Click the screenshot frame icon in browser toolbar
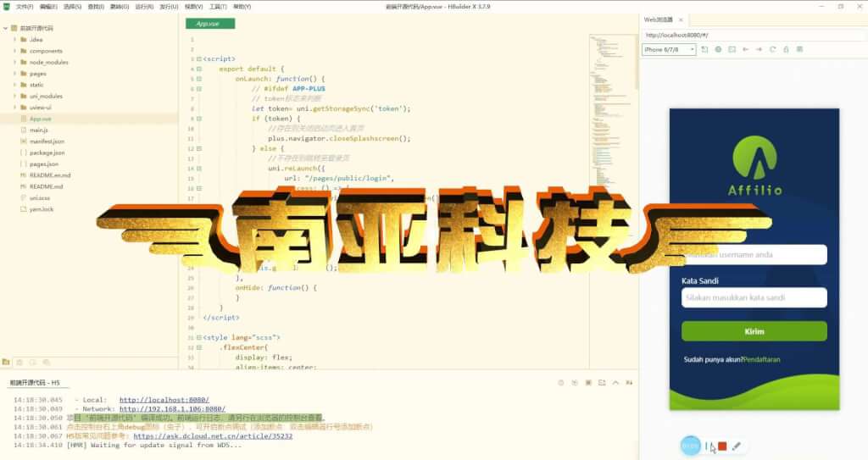Image resolution: width=868 pixels, height=460 pixels. point(732,49)
